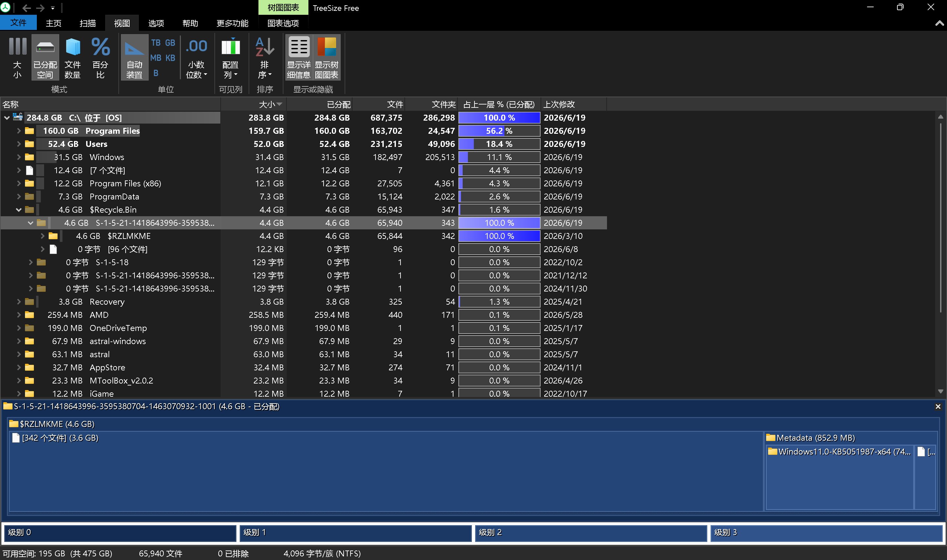The height and width of the screenshot is (560, 947).
Task: Collapse the $Recycle.Bin folder
Action: coord(18,210)
